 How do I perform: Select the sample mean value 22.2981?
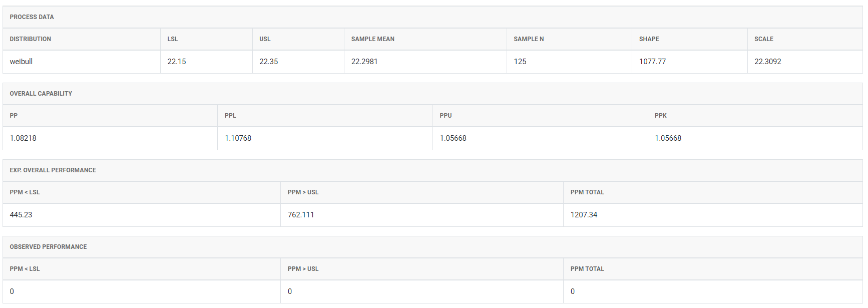(364, 62)
